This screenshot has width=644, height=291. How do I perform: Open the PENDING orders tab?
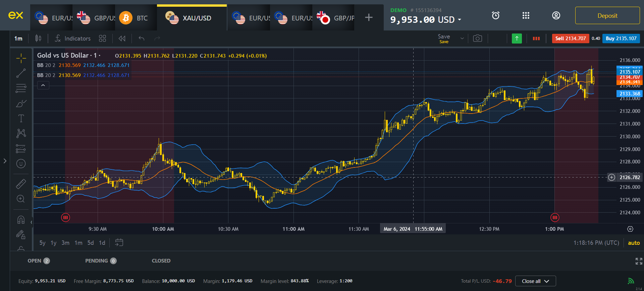(x=101, y=261)
